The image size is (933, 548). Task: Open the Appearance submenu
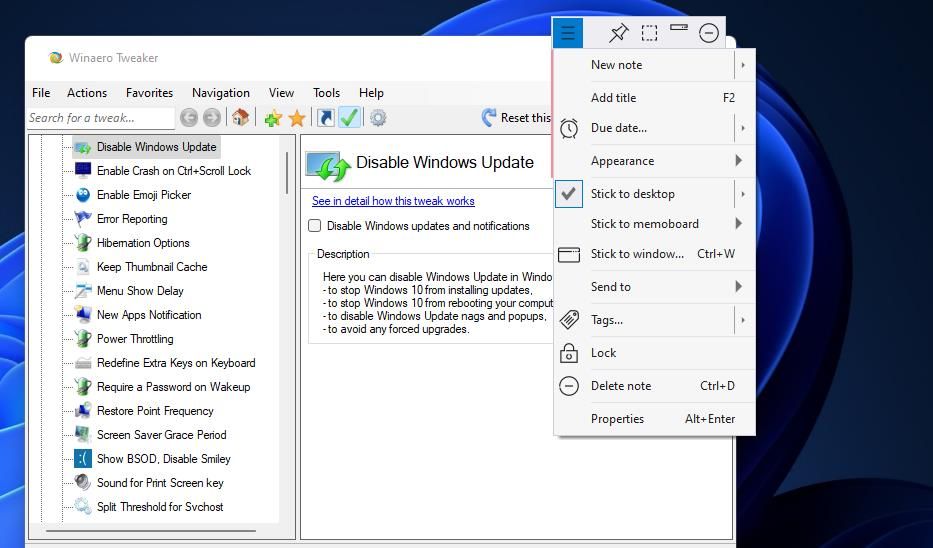655,161
